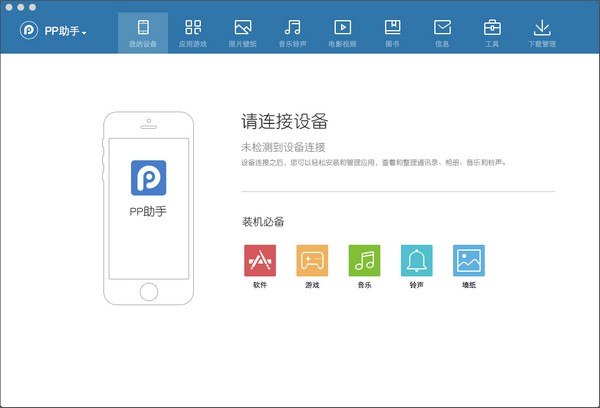Click the green macOS zoom window button
The height and width of the screenshot is (408, 600).
pos(32,6)
